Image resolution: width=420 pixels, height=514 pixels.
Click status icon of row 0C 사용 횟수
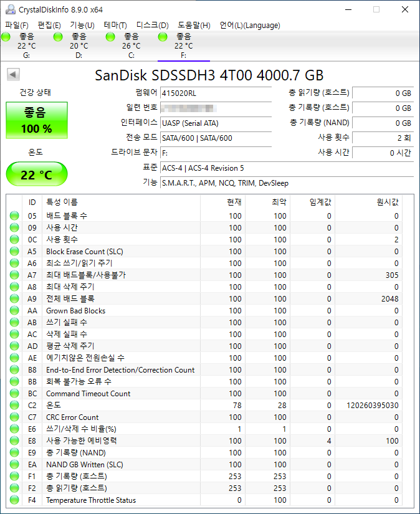click(x=14, y=239)
